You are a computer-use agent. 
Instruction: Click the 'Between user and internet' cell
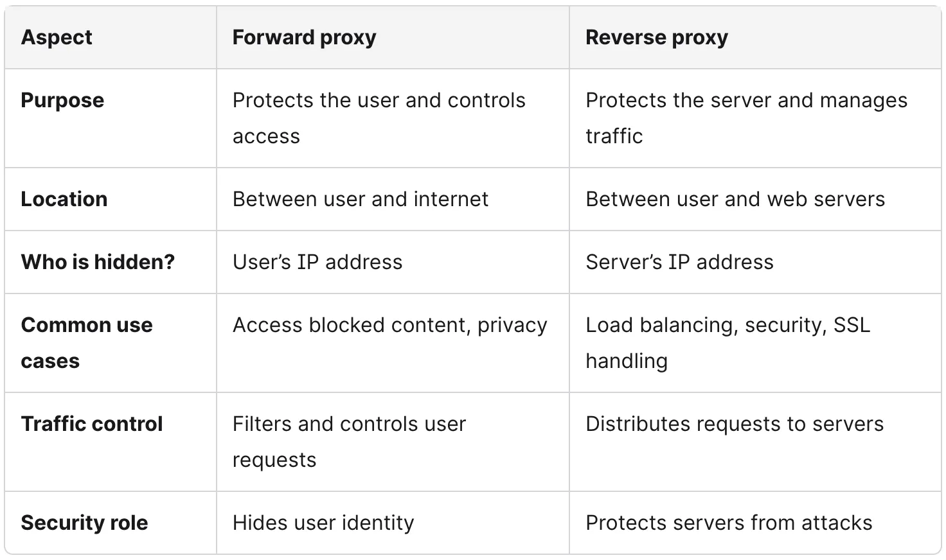(360, 199)
